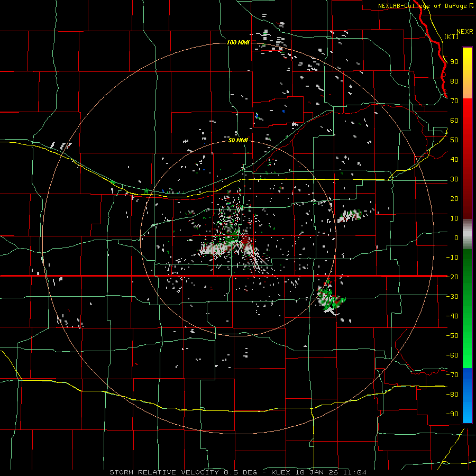Viewport: 476px width, 476px height.
Task: Click the gray echo band east of radar
Action: 350,216
